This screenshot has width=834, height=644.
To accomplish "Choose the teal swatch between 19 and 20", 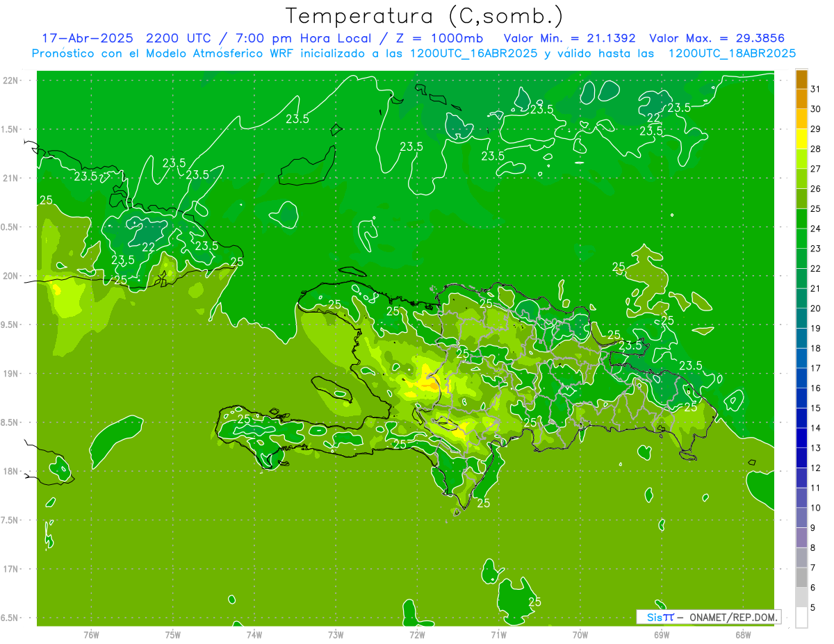I will [801, 318].
